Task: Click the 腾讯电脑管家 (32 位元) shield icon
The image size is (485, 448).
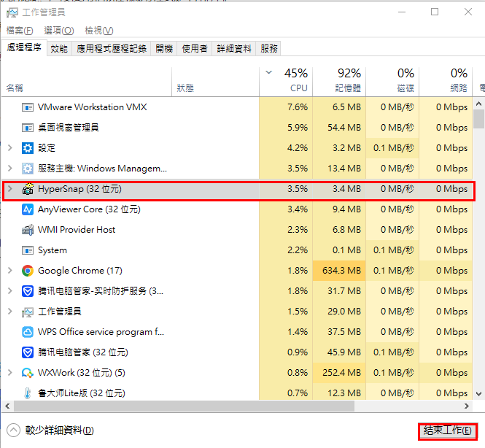Action: [28, 352]
